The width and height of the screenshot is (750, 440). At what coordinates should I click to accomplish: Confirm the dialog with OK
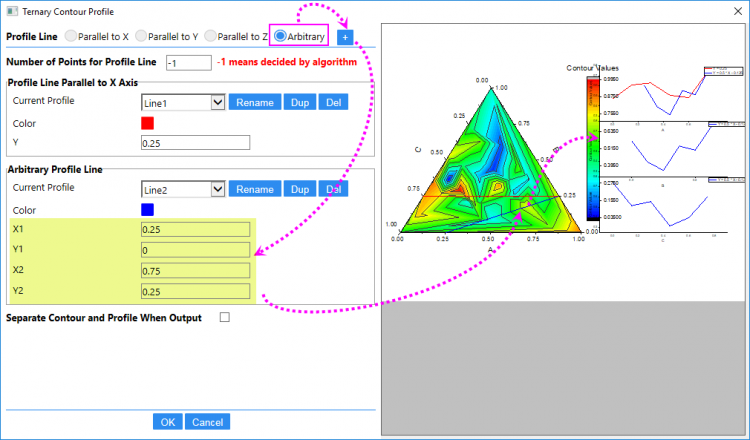167,422
